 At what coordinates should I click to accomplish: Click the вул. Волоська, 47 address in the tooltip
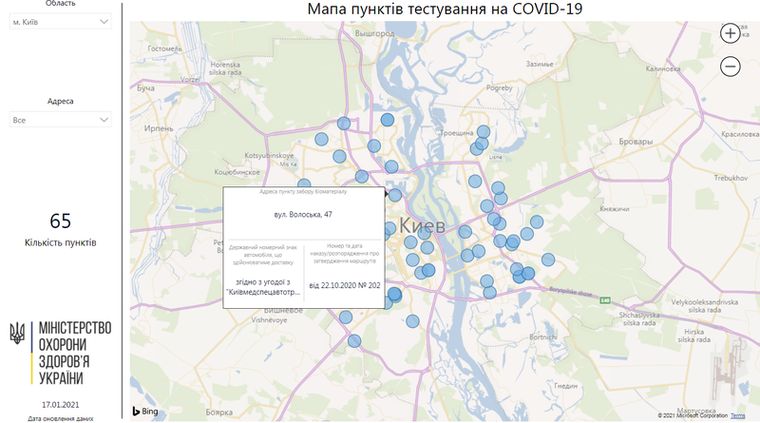(303, 213)
